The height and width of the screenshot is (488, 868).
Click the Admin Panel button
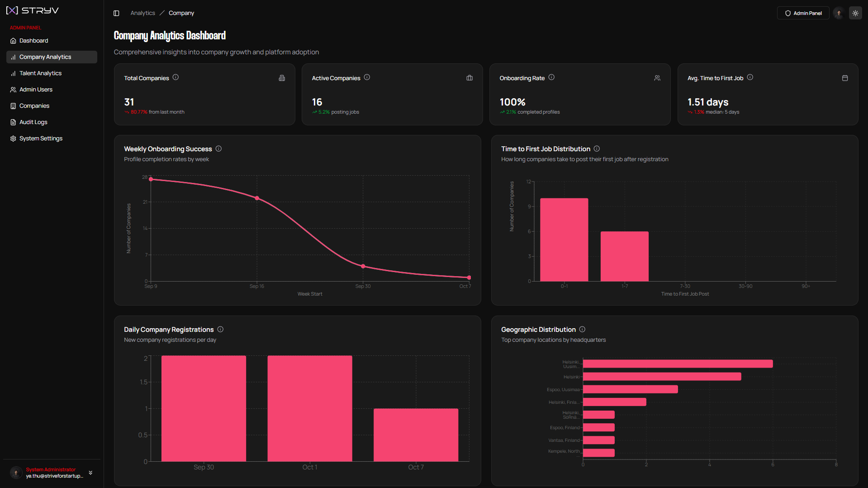coord(803,13)
